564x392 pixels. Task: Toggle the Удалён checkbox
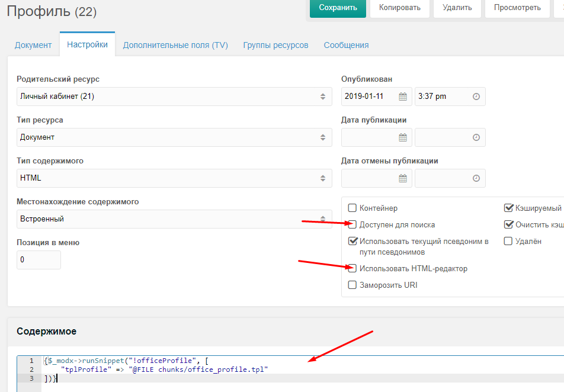[x=508, y=241]
